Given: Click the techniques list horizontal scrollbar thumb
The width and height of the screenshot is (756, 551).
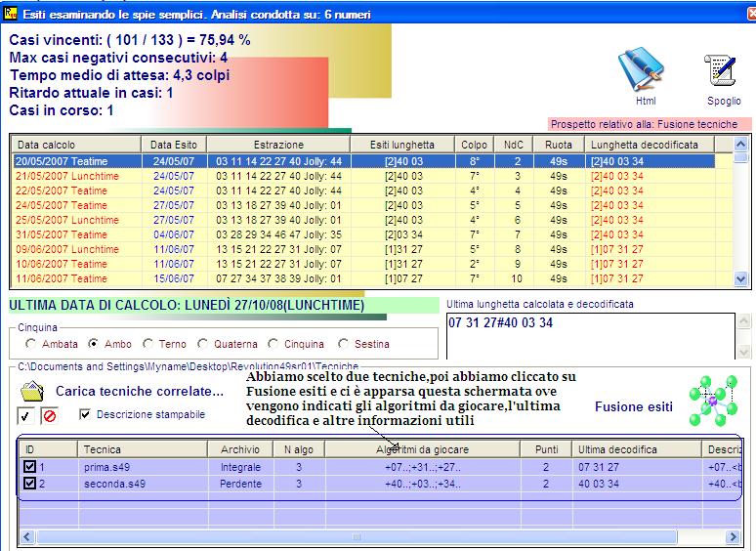Looking at the screenshot, I should (x=357, y=536).
